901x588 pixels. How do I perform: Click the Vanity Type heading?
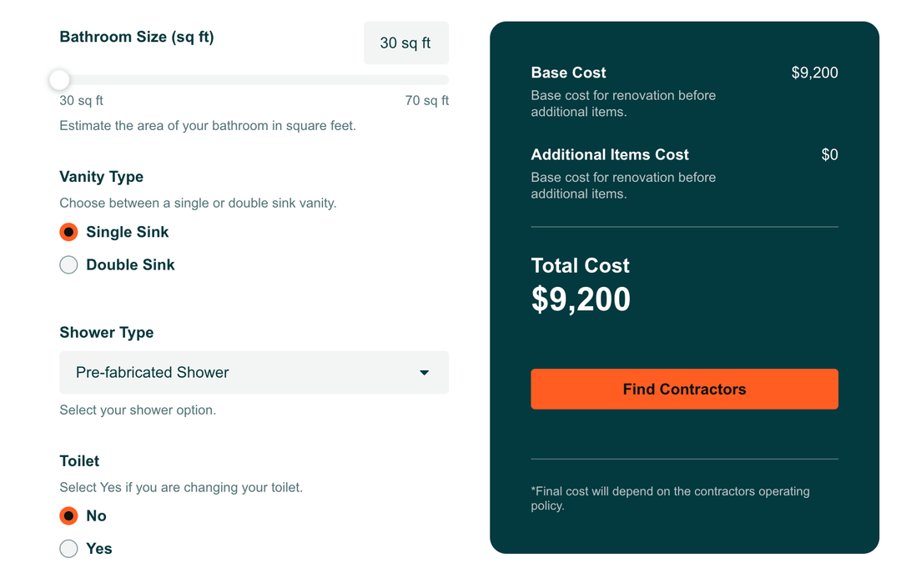click(x=101, y=177)
